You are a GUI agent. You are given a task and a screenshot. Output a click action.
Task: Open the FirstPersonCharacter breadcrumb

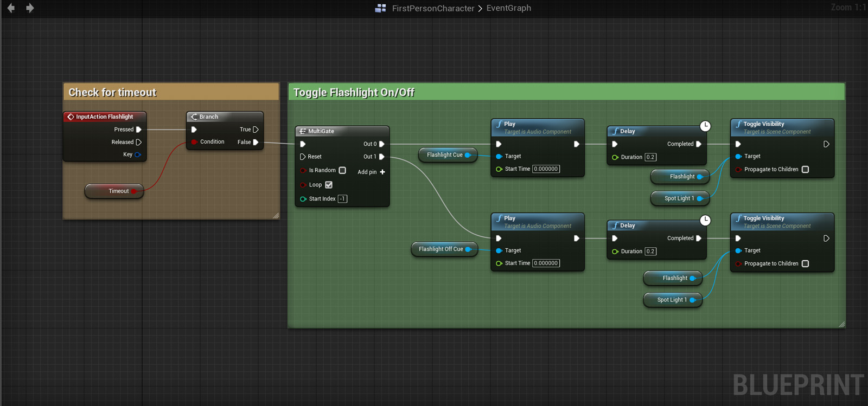coord(433,8)
